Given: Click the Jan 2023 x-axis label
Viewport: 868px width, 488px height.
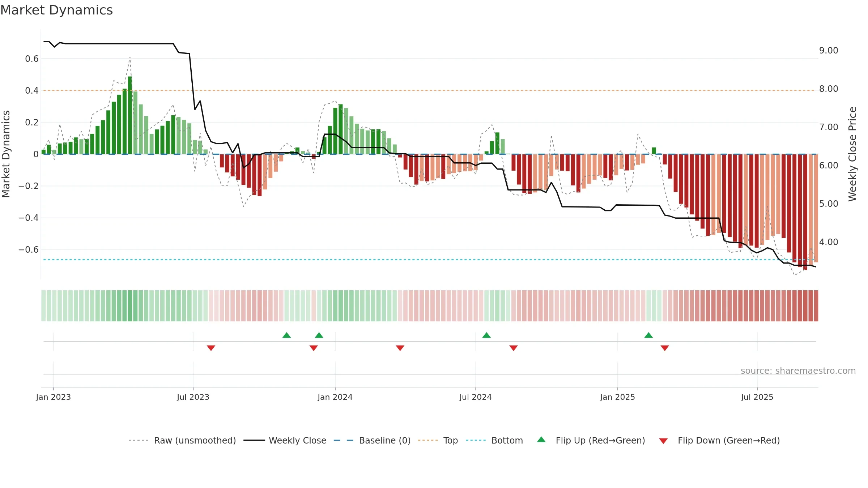Looking at the screenshot, I should (x=54, y=397).
